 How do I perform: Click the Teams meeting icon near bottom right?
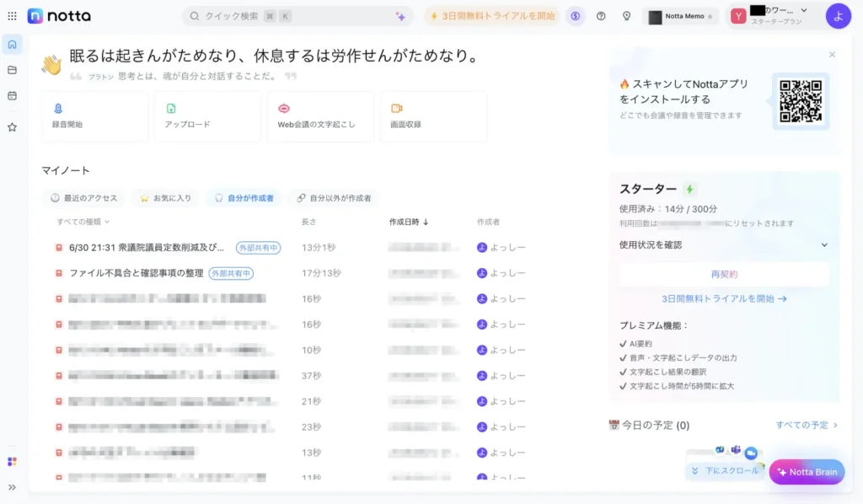tap(736, 450)
